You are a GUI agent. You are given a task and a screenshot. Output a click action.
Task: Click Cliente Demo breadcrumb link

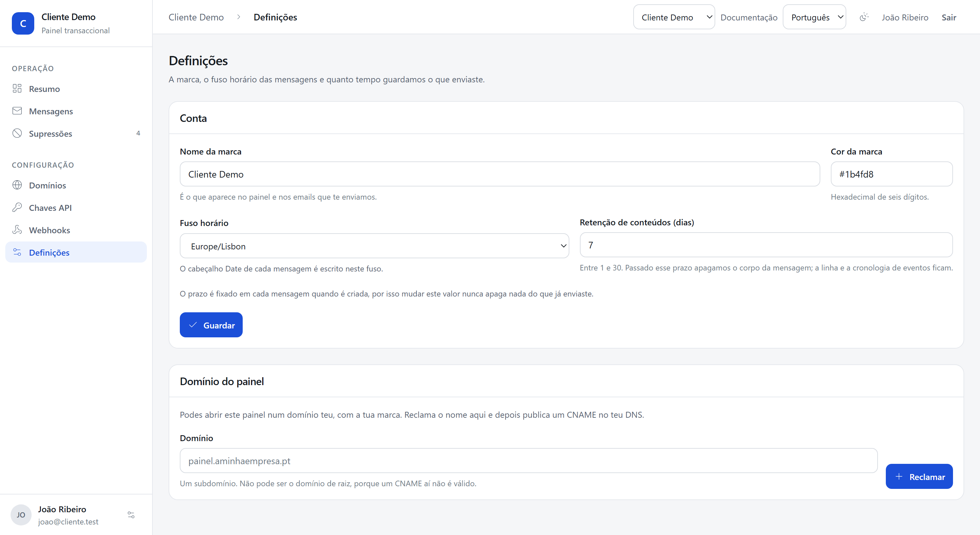[196, 17]
